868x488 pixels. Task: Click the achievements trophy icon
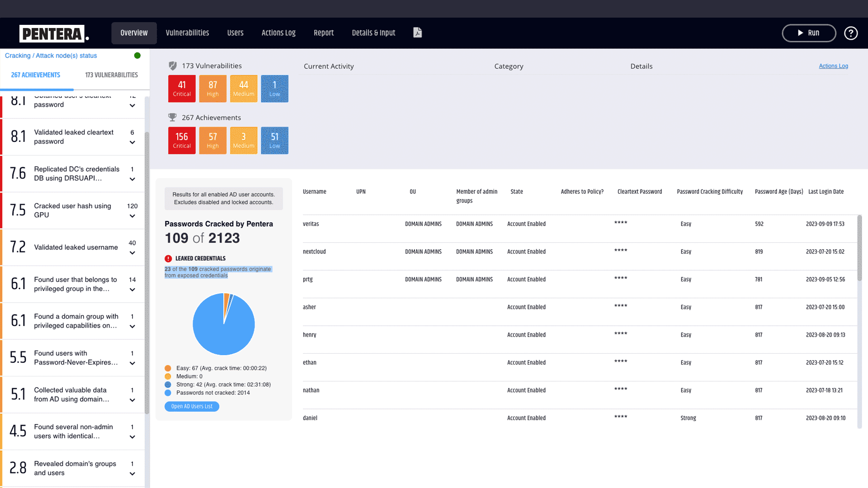coord(172,117)
